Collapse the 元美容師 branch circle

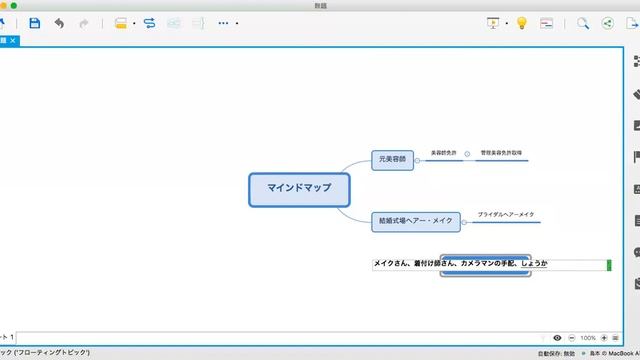[417, 160]
